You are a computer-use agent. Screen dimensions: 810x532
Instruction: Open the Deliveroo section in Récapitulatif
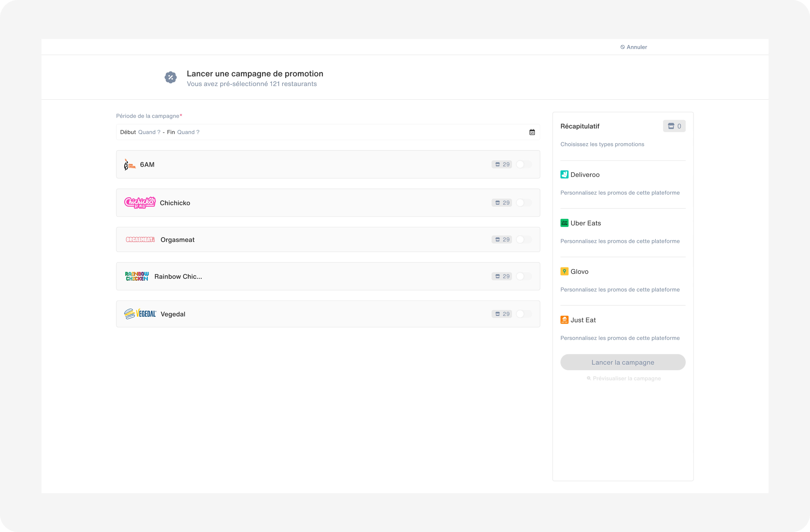(x=585, y=175)
